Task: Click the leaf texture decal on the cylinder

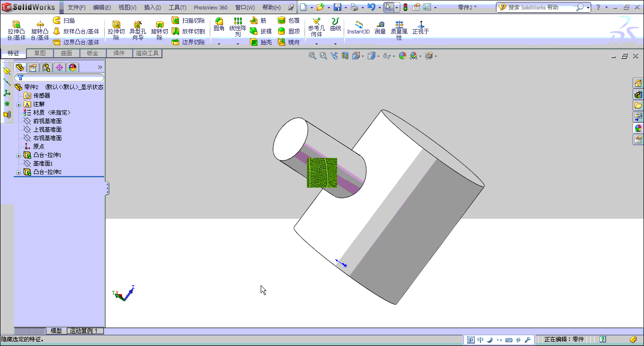Action: click(322, 173)
